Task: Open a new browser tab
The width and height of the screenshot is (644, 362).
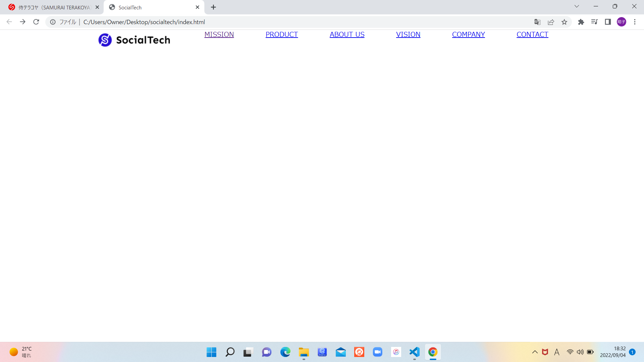Action: coord(213,7)
